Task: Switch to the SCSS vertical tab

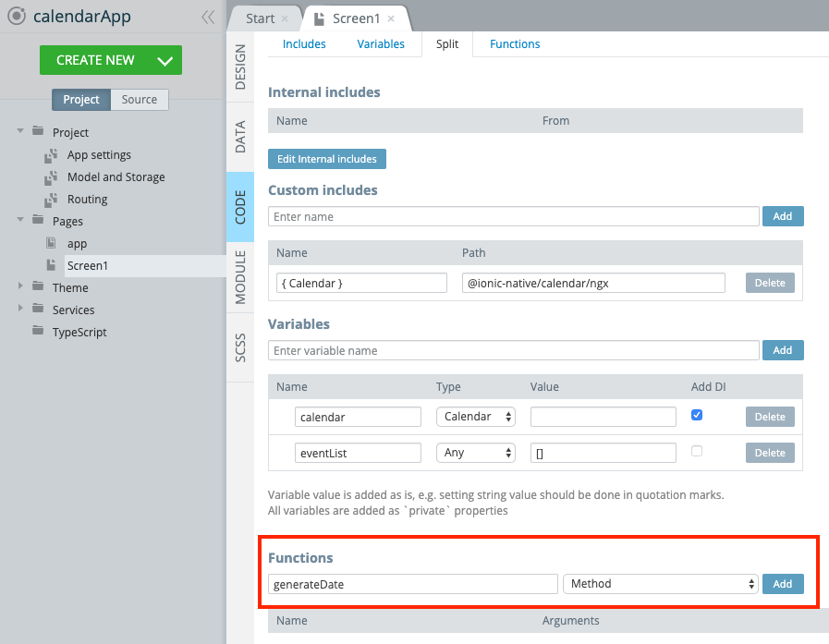Action: coord(240,347)
